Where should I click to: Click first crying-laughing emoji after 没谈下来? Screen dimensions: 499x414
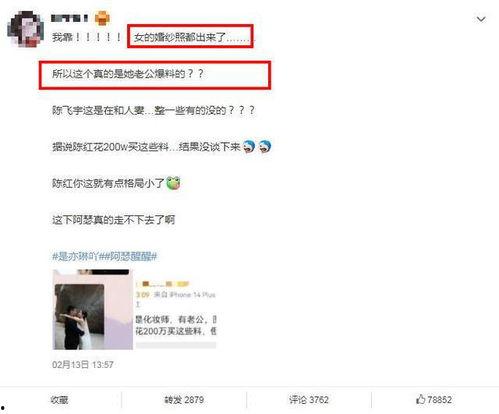[x=249, y=146]
